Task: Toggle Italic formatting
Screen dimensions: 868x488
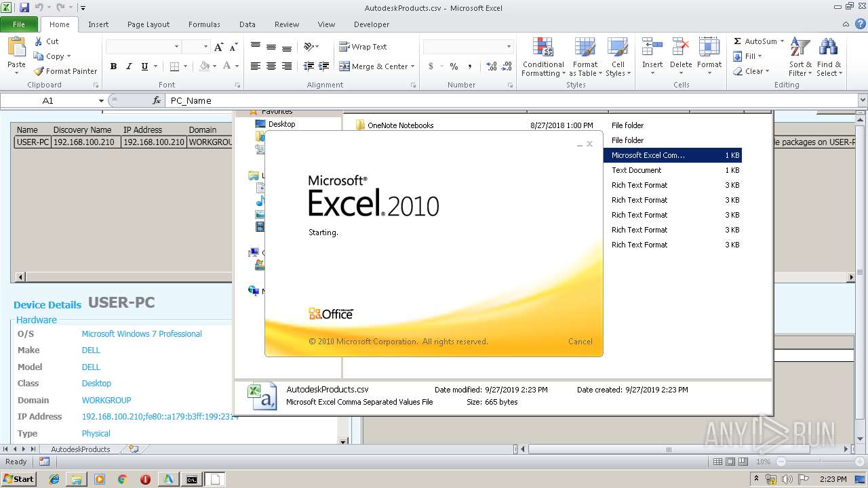Action: (x=129, y=66)
